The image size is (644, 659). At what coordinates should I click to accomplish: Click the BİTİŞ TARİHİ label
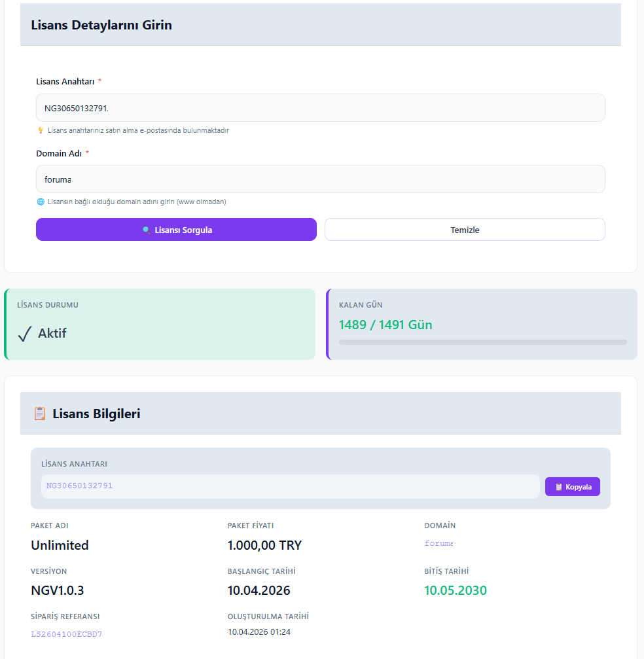click(446, 571)
